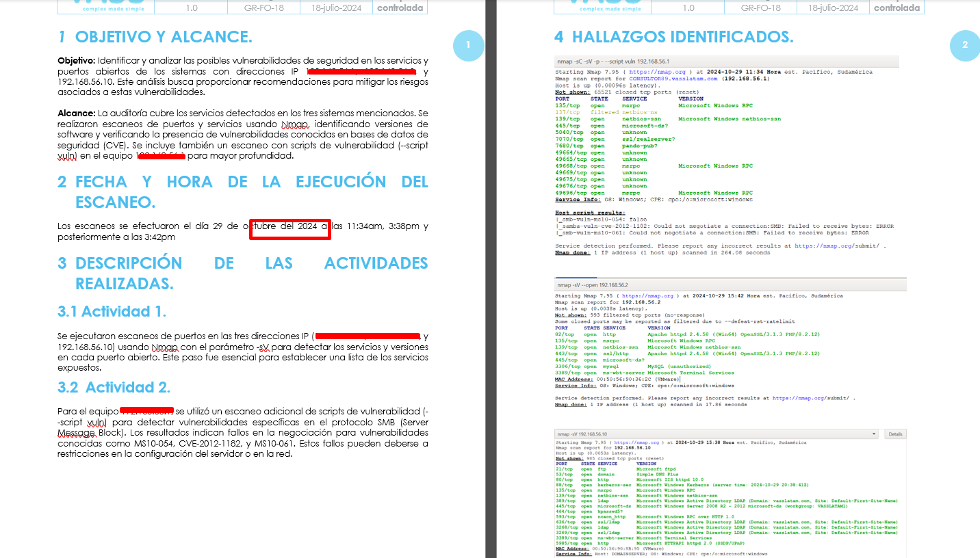Click the heading DESCRIPCIÓN DE LAS ACTIVIDADES
The height and width of the screenshot is (558, 980).
pos(243,274)
